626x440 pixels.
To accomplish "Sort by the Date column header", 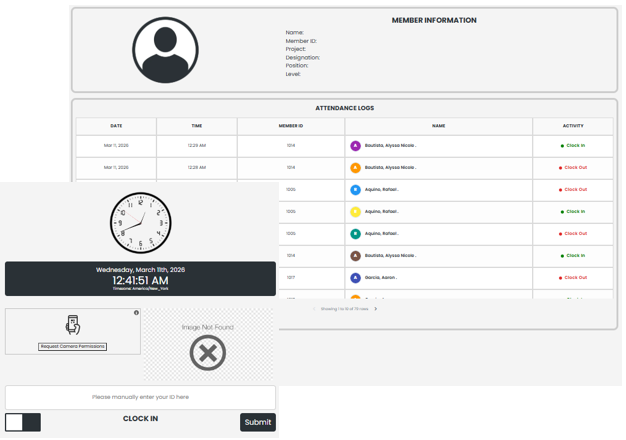I will point(116,126).
